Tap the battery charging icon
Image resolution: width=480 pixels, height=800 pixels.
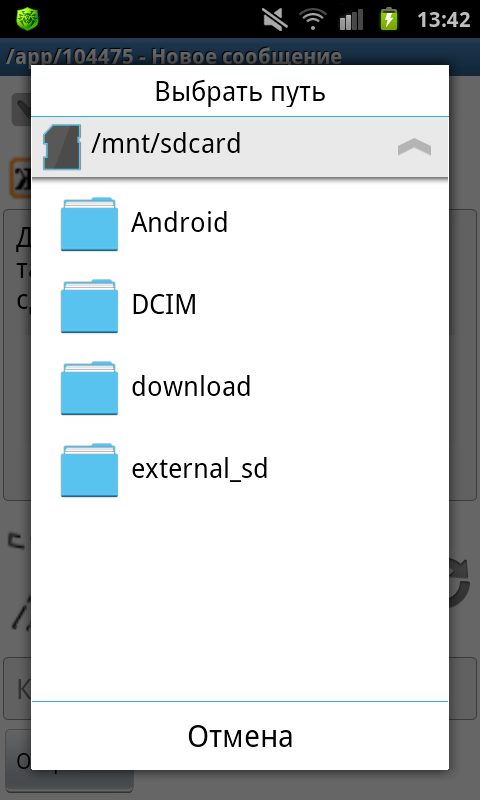389,19
